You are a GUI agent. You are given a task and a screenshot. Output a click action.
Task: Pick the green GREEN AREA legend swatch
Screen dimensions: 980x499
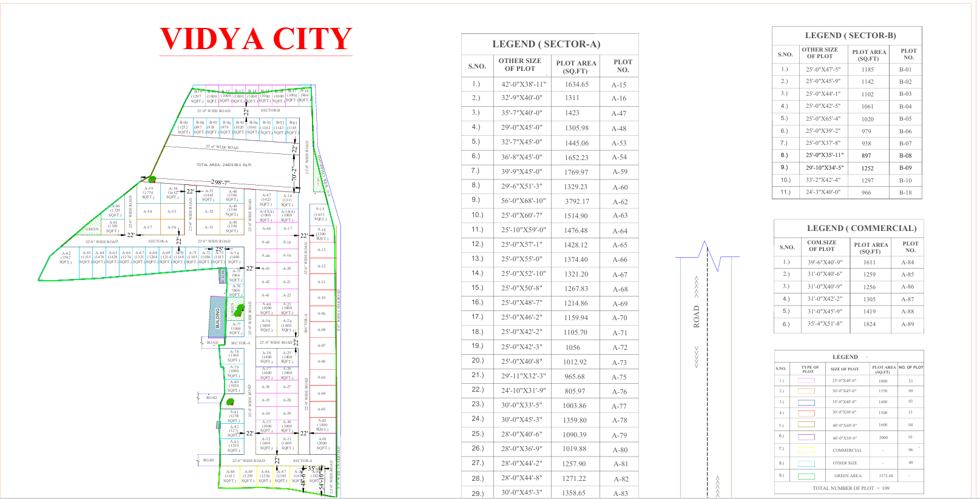[x=806, y=476]
